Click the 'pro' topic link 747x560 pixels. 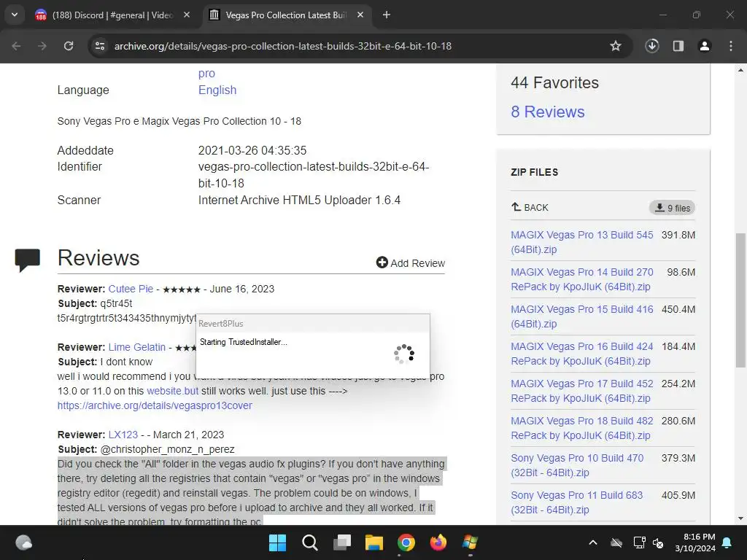pyautogui.click(x=206, y=74)
